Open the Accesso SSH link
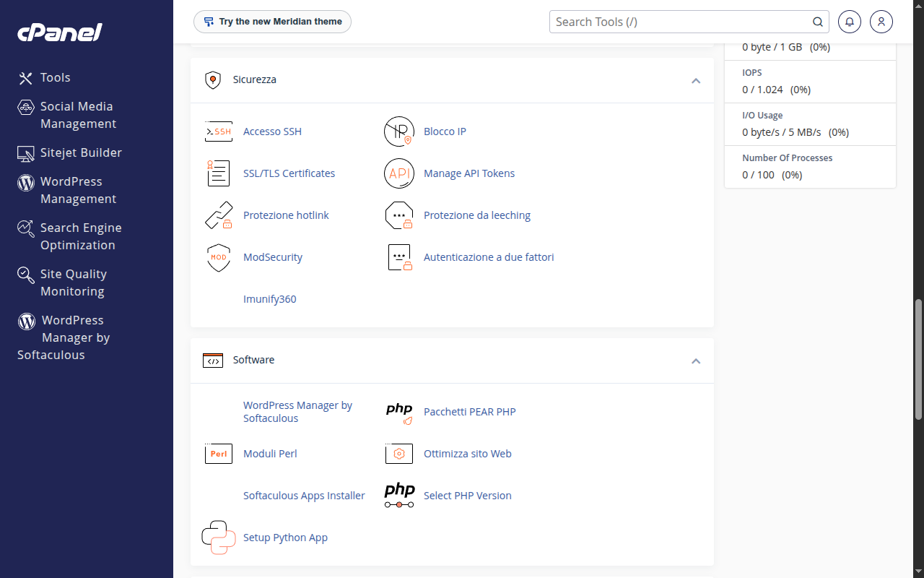The height and width of the screenshot is (578, 924). pos(272,131)
